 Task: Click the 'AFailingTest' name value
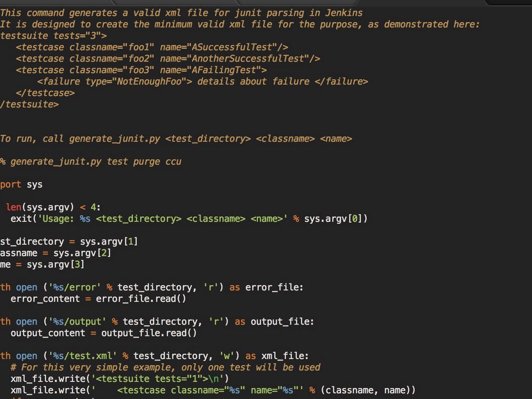(x=224, y=70)
